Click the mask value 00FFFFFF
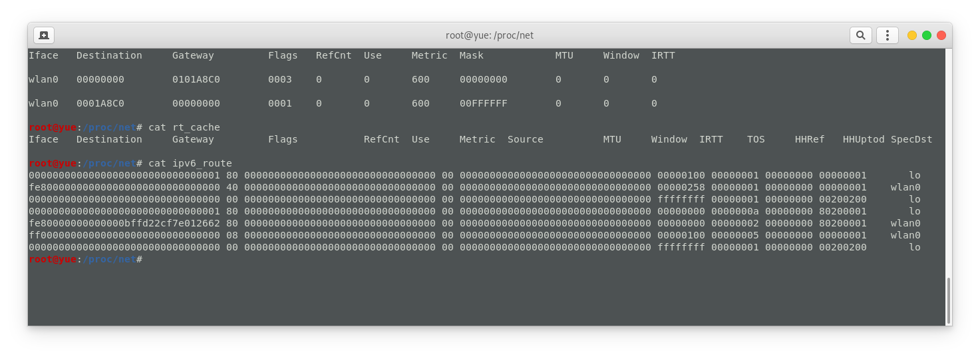This screenshot has width=980, height=359. click(484, 103)
